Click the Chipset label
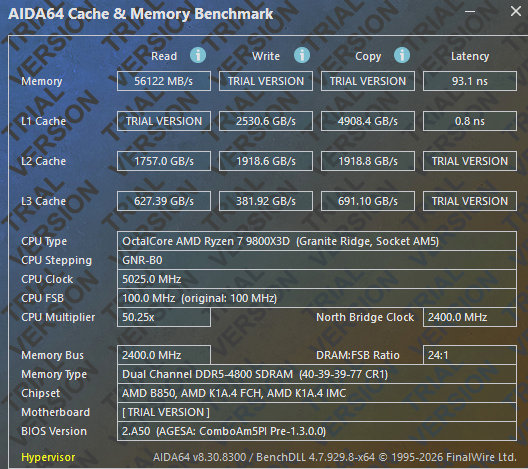 (40, 393)
